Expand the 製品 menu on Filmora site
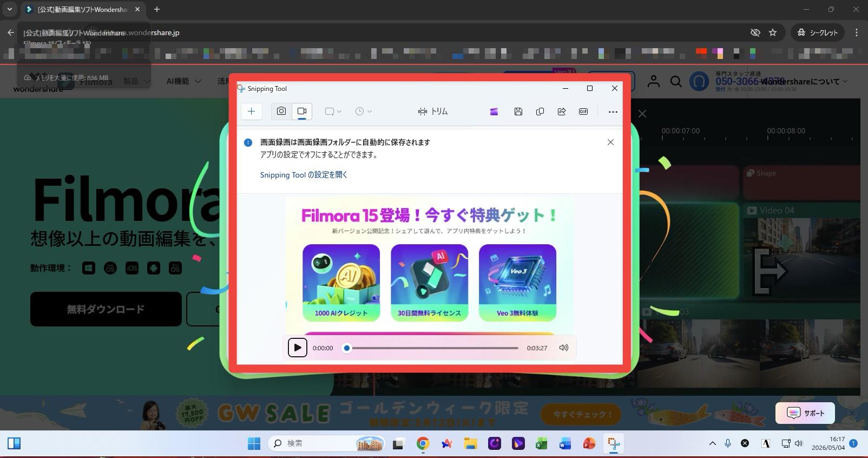 (136, 81)
